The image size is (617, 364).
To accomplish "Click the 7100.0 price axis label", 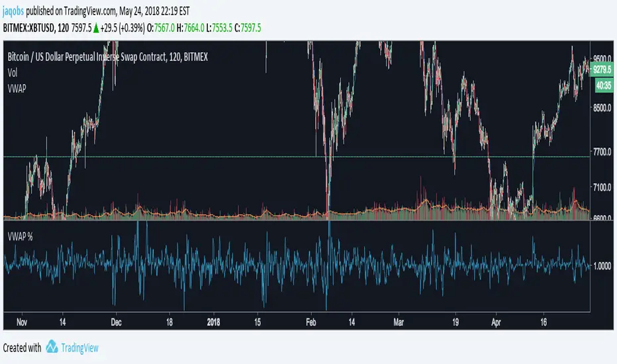I will (x=602, y=187).
